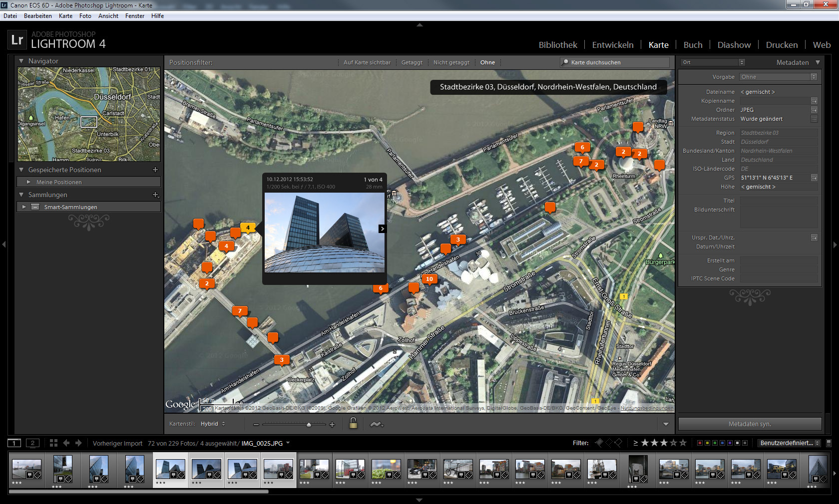Viewport: 839px width, 504px height.
Task: Click the next photo arrow in map preview
Action: click(x=382, y=229)
